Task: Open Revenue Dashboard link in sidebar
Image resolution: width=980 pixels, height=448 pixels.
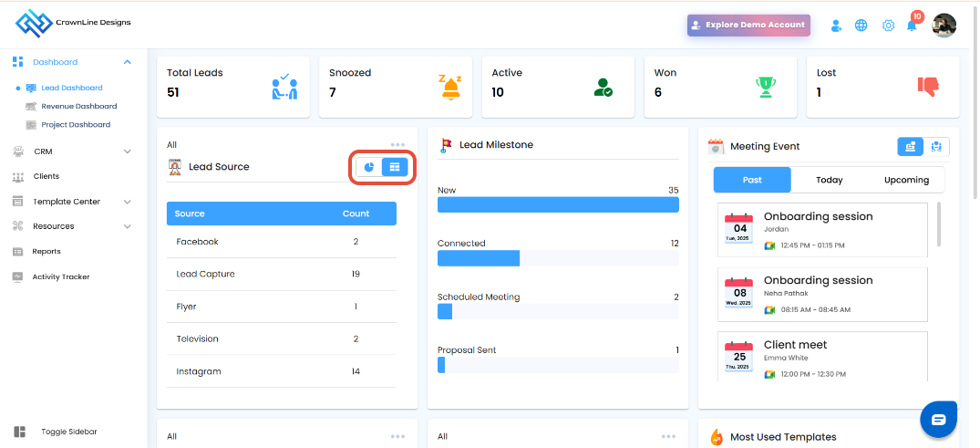Action: pyautogui.click(x=79, y=107)
